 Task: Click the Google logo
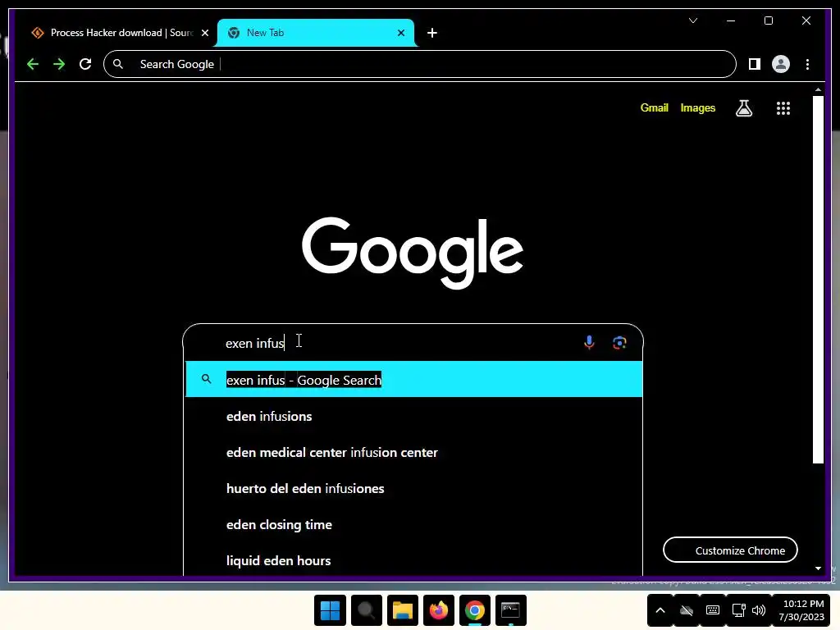(413, 252)
